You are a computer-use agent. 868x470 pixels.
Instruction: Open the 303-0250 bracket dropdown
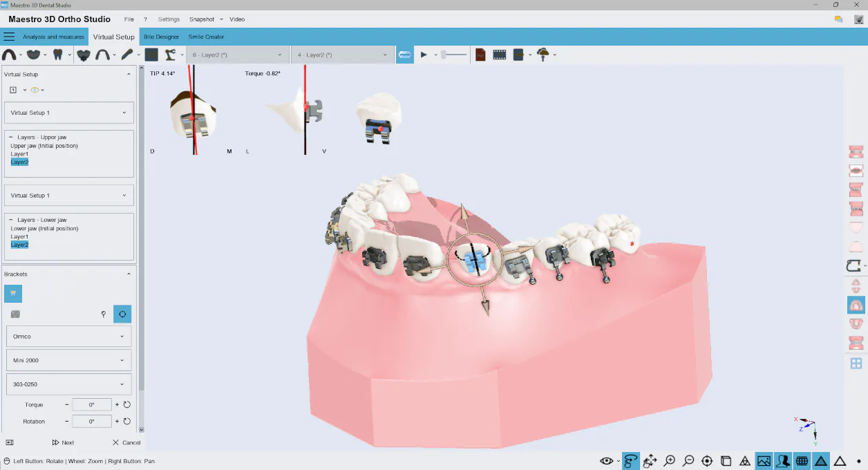(68, 384)
